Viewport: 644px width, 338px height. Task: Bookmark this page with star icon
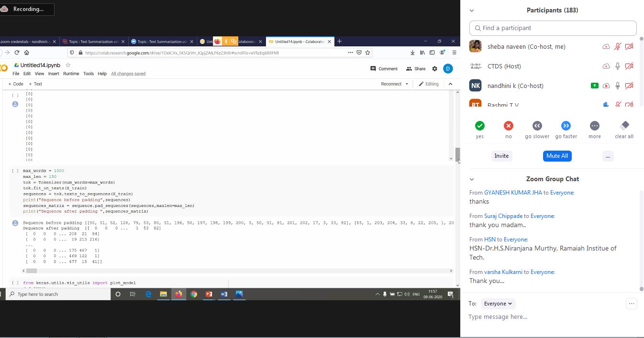point(367,53)
